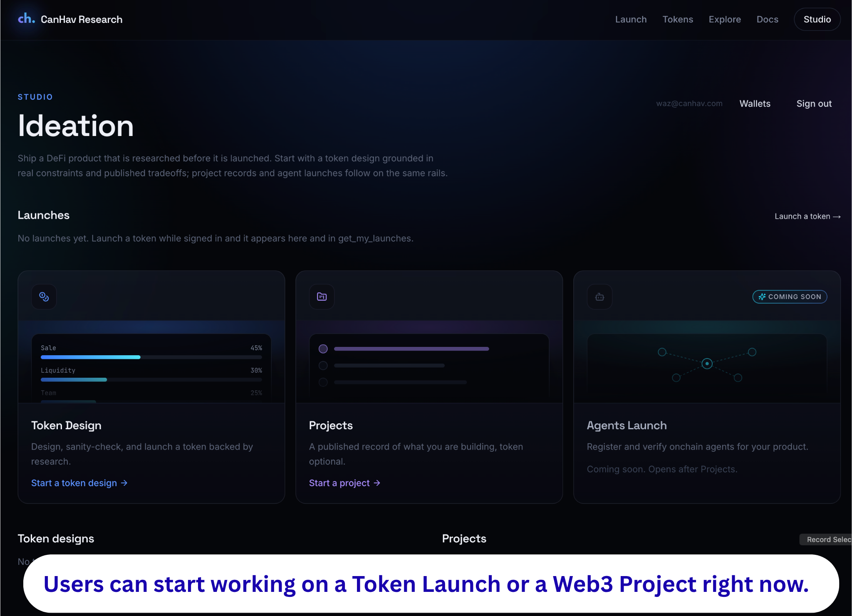
Task: Click Start a token design link
Action: point(79,483)
